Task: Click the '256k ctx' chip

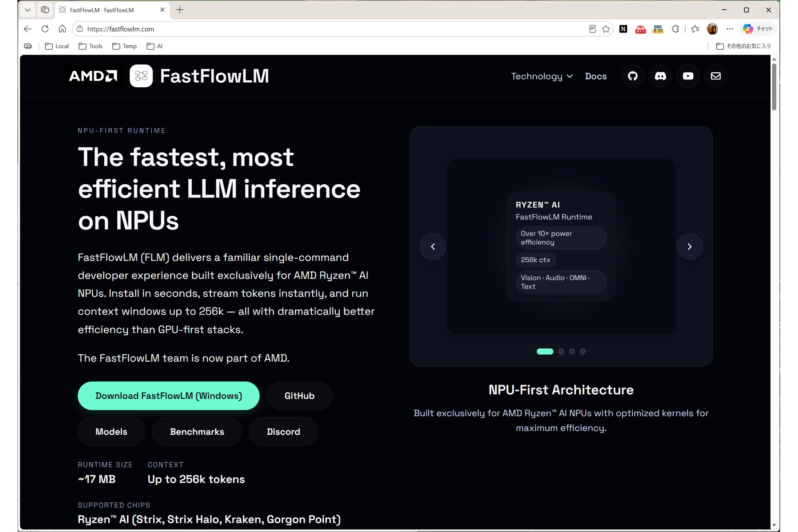Action: [x=535, y=260]
